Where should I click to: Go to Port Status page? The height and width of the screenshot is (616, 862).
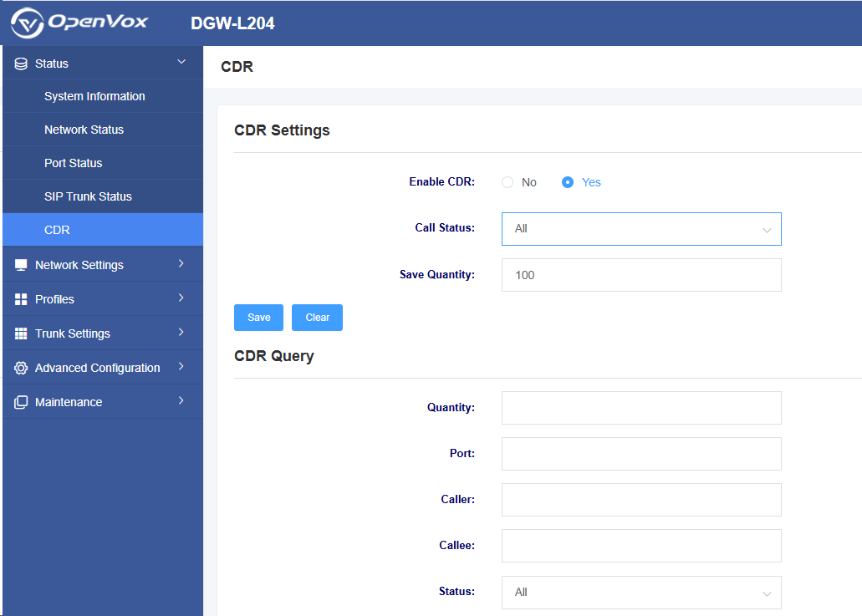pos(103,163)
